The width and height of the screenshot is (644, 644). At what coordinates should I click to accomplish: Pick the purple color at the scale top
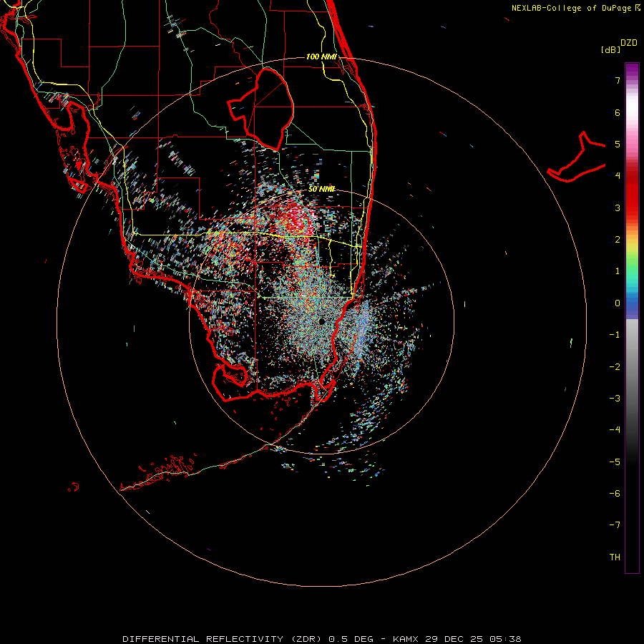tap(632, 68)
